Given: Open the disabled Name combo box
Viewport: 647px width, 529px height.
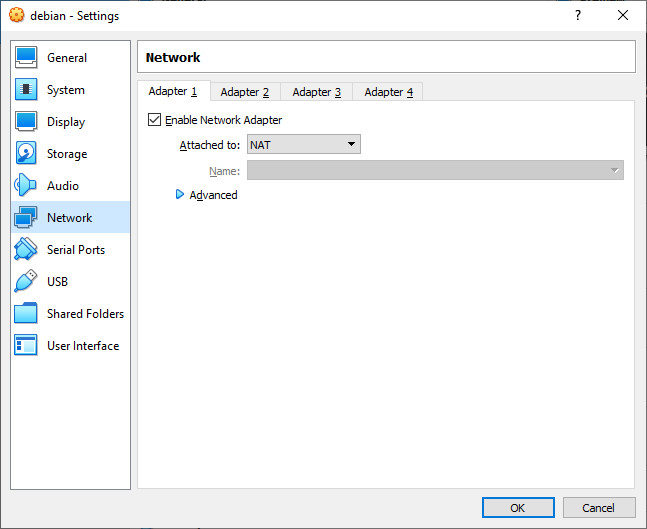Looking at the screenshot, I should 435,170.
